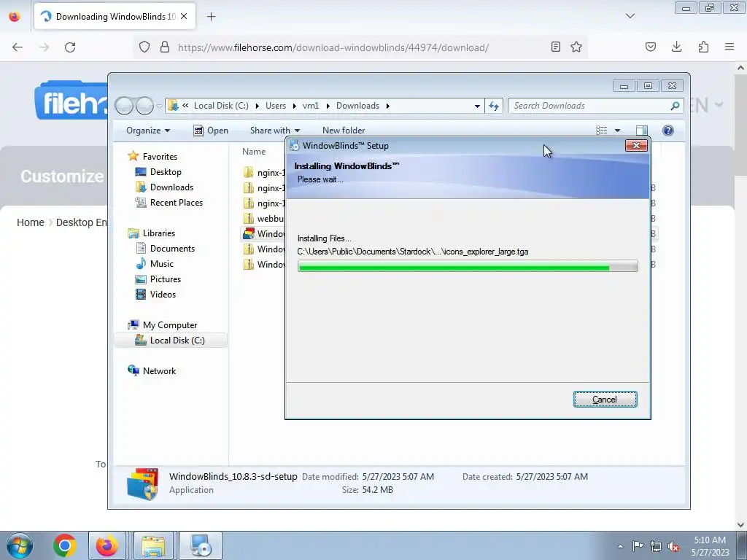
Task: Expand view options arrow
Action: point(617,131)
